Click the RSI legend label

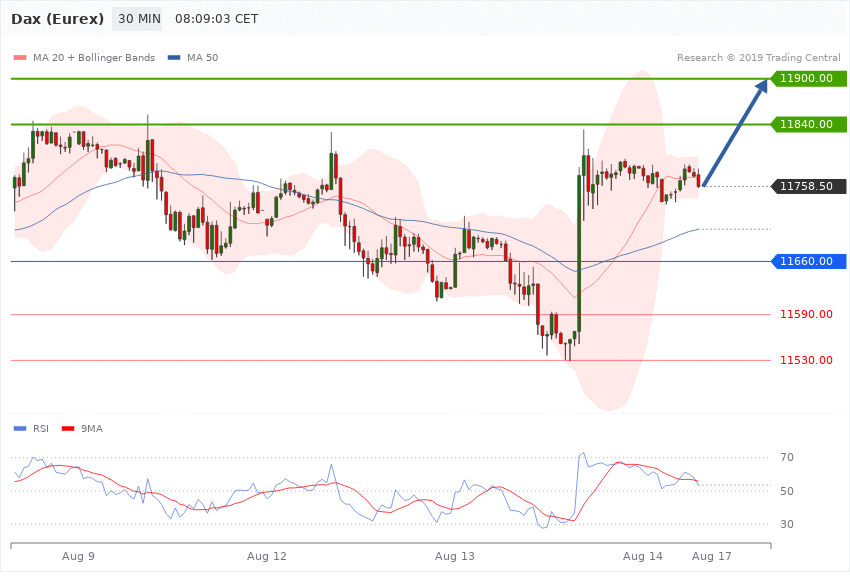(x=41, y=429)
